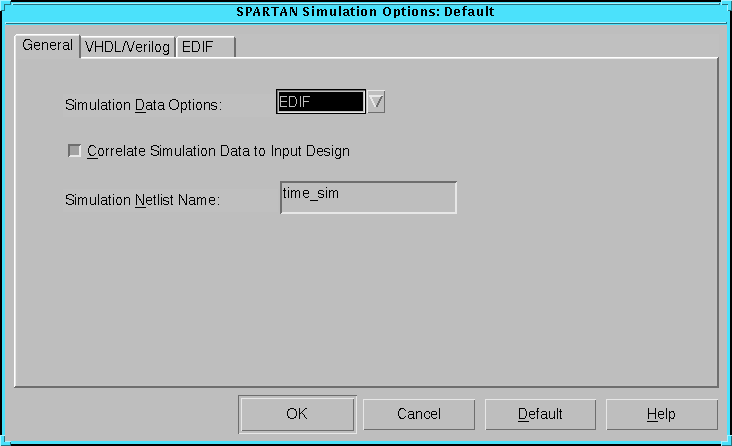Enable Correlate Simulation Data to Input Design
732x446 pixels.
tap(74, 151)
